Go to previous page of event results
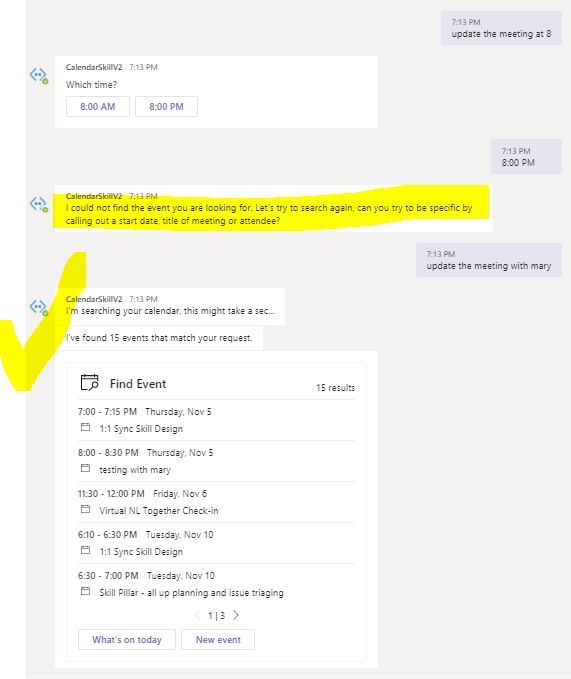This screenshot has height=679, width=571. 197,615
